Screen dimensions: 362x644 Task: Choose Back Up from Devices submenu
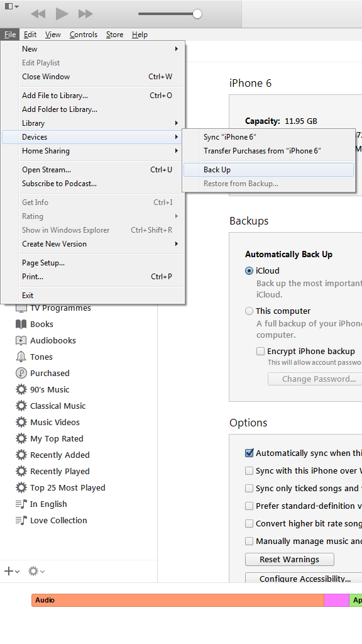coord(268,170)
